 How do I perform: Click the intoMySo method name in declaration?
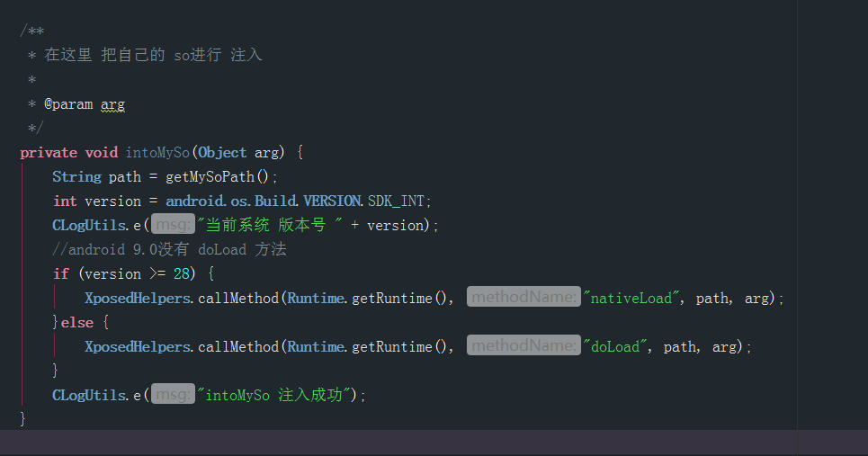pyautogui.click(x=157, y=152)
